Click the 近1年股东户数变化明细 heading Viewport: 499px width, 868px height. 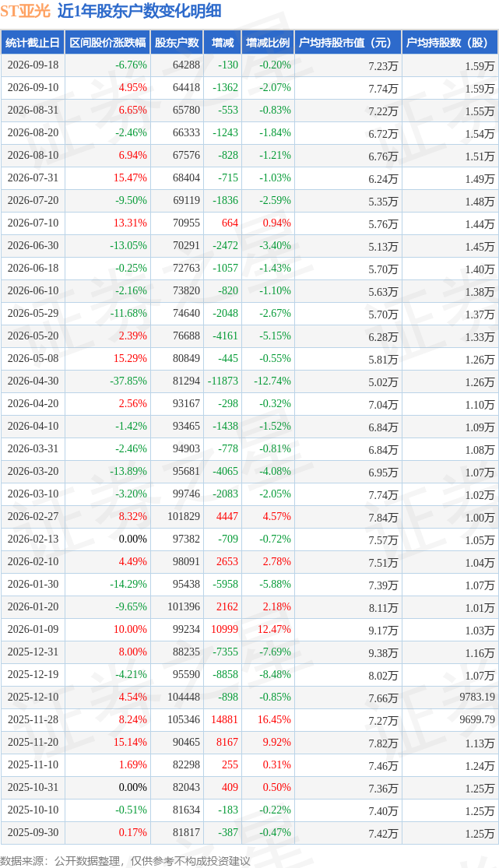139,11
